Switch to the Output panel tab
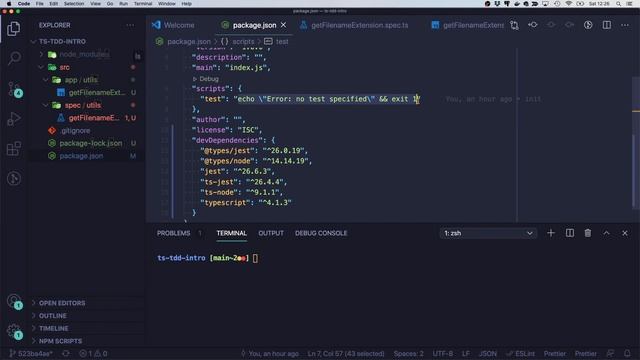 coord(271,233)
